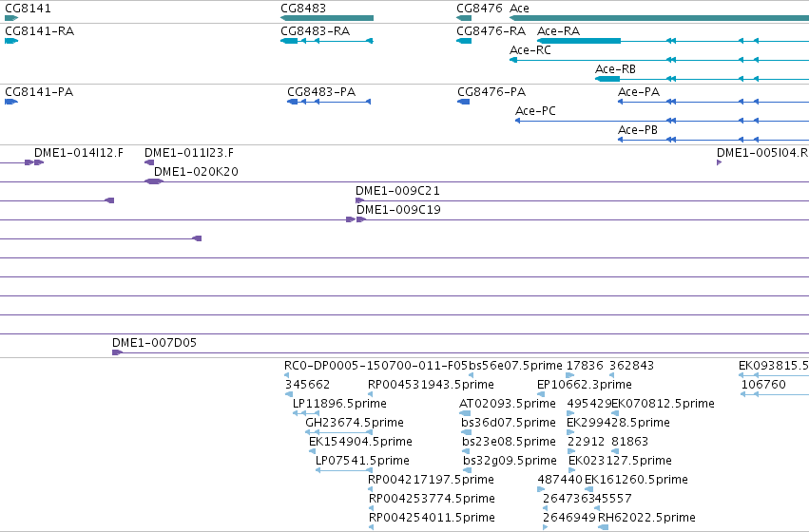Screen dimensions: 809x532
Task: Select BAC clone DME1-009C21
Action: click(397, 191)
